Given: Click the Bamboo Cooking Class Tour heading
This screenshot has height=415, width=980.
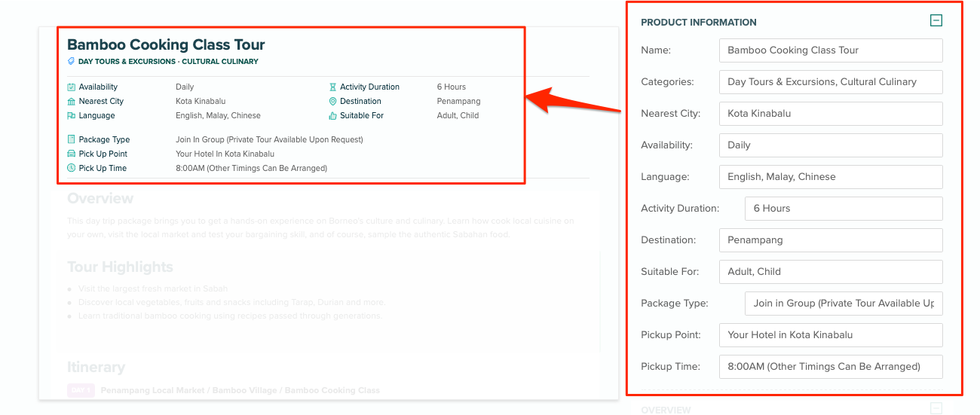Looking at the screenshot, I should click(166, 45).
